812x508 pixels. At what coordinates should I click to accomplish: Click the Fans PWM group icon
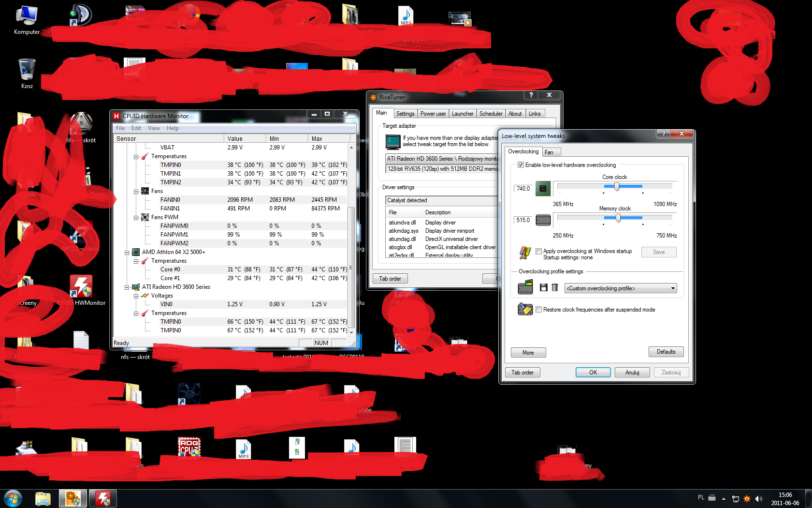coord(145,217)
